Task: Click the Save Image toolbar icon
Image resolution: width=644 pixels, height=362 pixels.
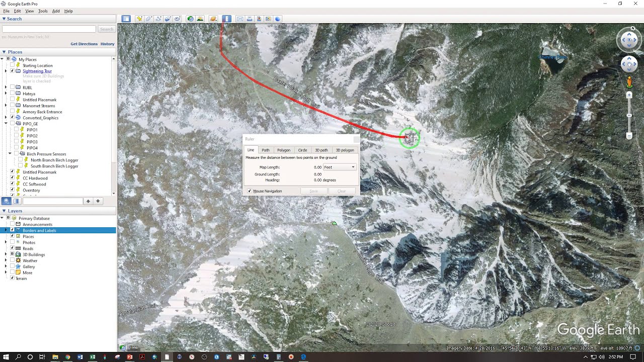Action: tap(259, 19)
